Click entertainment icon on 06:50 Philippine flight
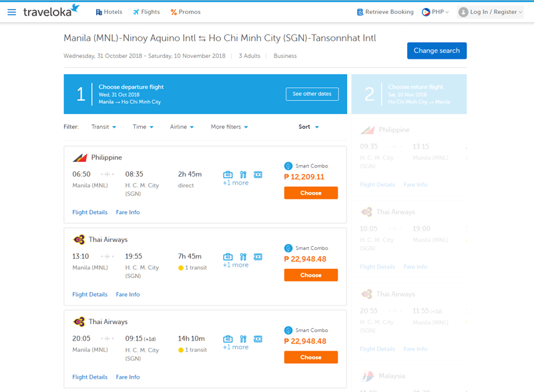This screenshot has height=392, width=534. 258,175
